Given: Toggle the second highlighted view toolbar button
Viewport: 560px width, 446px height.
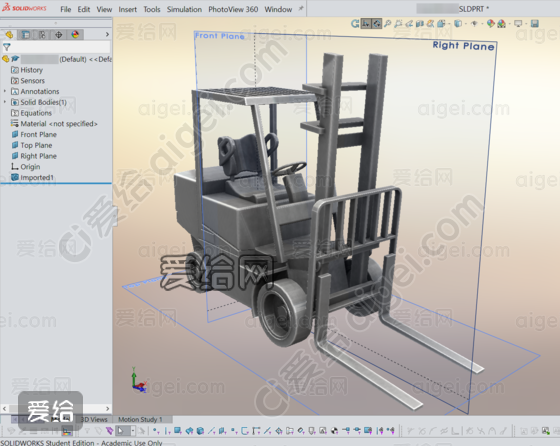Looking at the screenshot, I should coord(377,24).
